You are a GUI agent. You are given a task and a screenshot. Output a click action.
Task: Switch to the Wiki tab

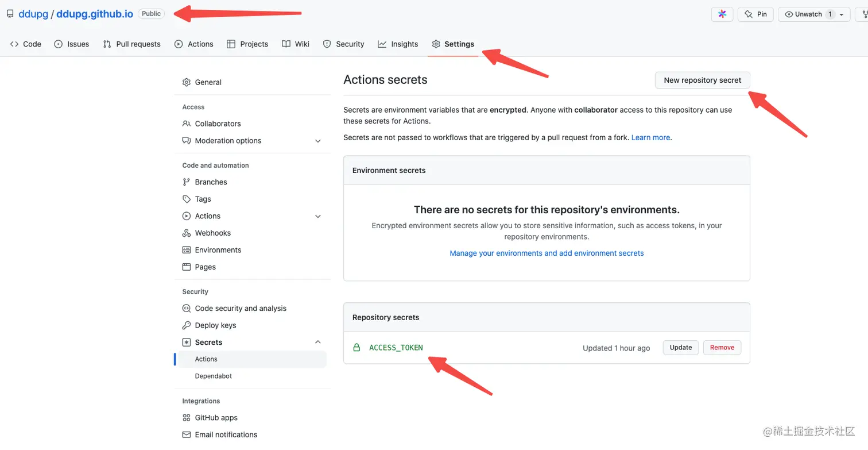pyautogui.click(x=296, y=44)
